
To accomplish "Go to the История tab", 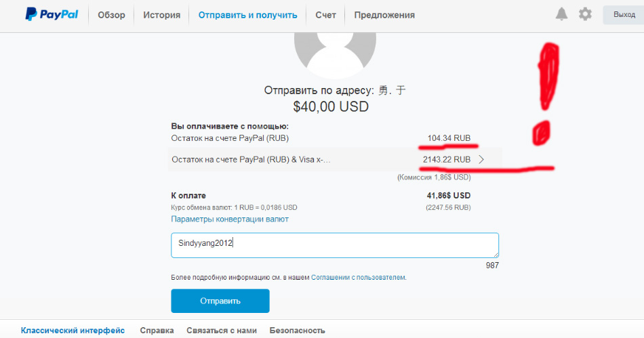I will [x=161, y=15].
